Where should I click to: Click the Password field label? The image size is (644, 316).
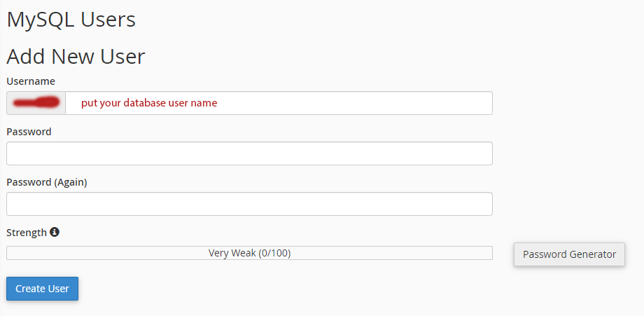tap(29, 132)
